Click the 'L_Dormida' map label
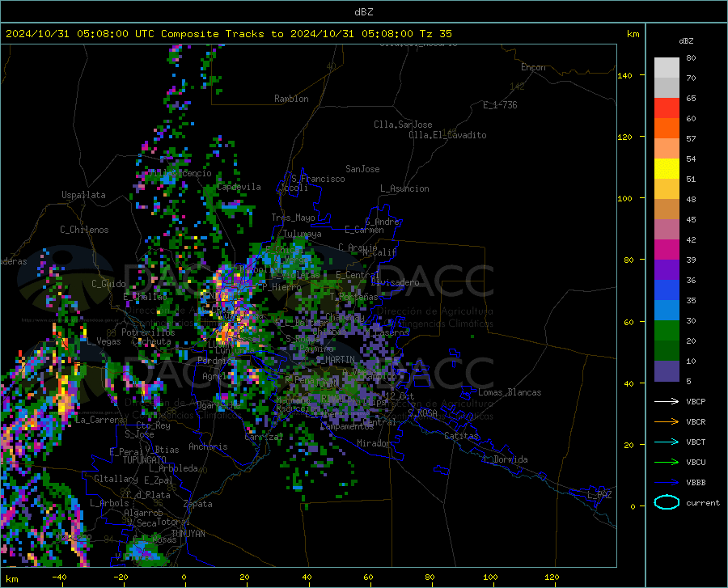The image size is (728, 588). 506,459
